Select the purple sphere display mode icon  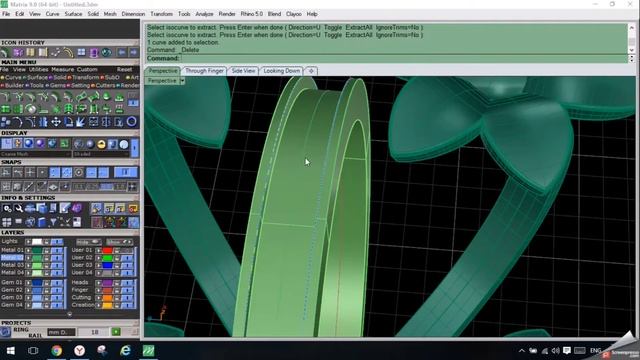click(40, 144)
